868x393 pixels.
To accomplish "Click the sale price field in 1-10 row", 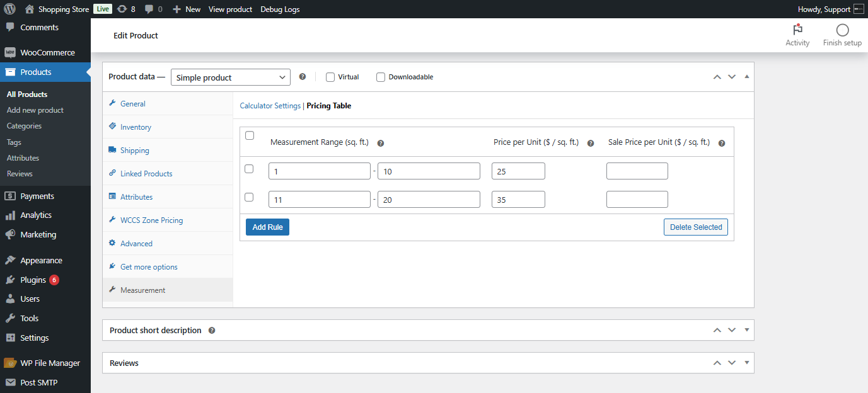I will 637,171.
